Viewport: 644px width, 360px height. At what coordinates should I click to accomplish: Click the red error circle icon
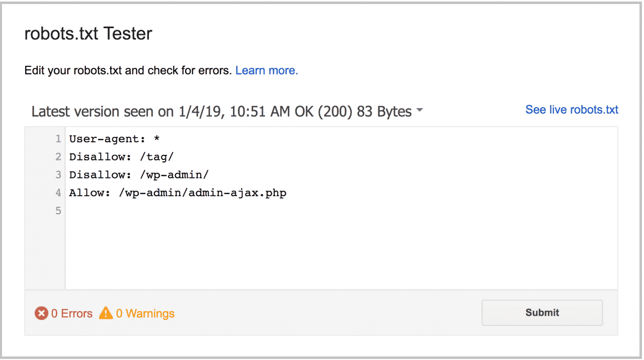tap(41, 313)
